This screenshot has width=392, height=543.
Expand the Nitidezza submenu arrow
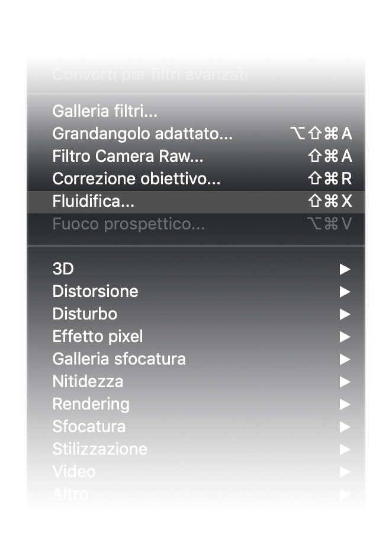pyautogui.click(x=345, y=382)
